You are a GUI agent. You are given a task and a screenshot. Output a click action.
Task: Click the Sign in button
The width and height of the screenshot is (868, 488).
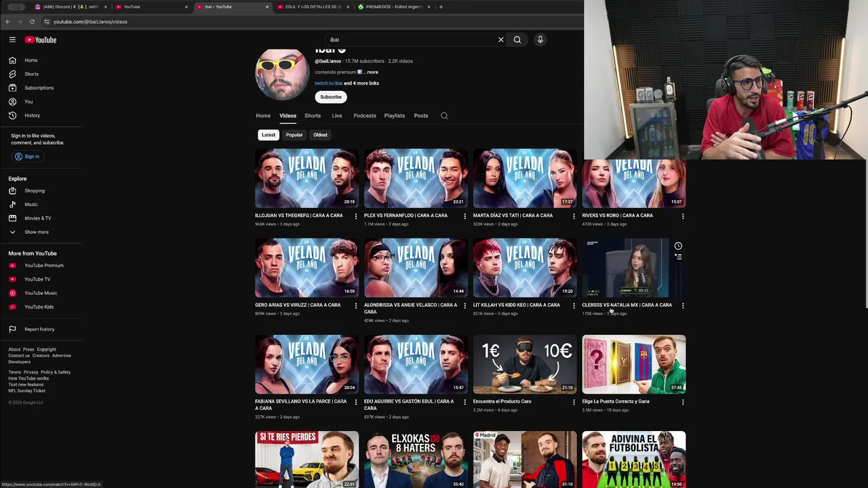click(x=27, y=157)
